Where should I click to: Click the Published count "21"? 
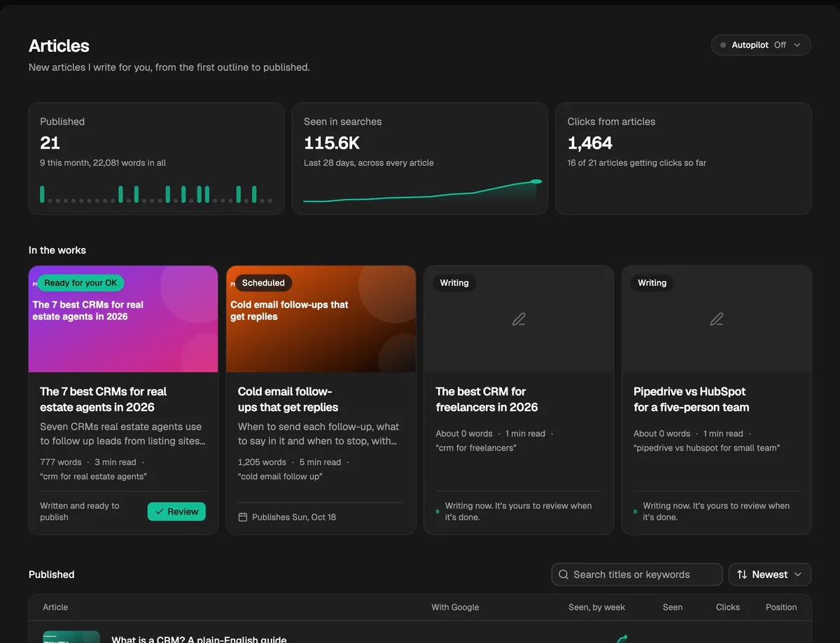[x=50, y=143]
